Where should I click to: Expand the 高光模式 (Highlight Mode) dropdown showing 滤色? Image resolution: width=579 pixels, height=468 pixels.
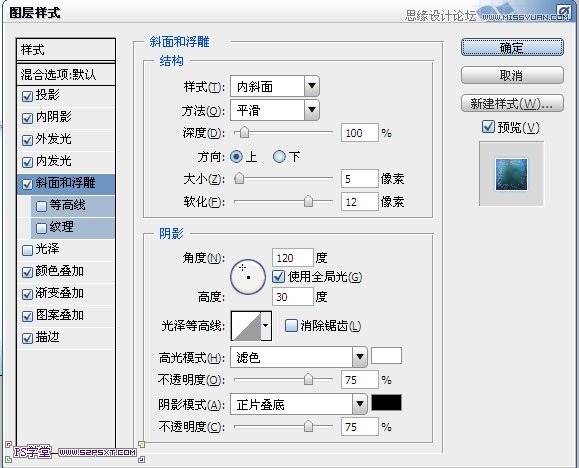[x=298, y=357]
